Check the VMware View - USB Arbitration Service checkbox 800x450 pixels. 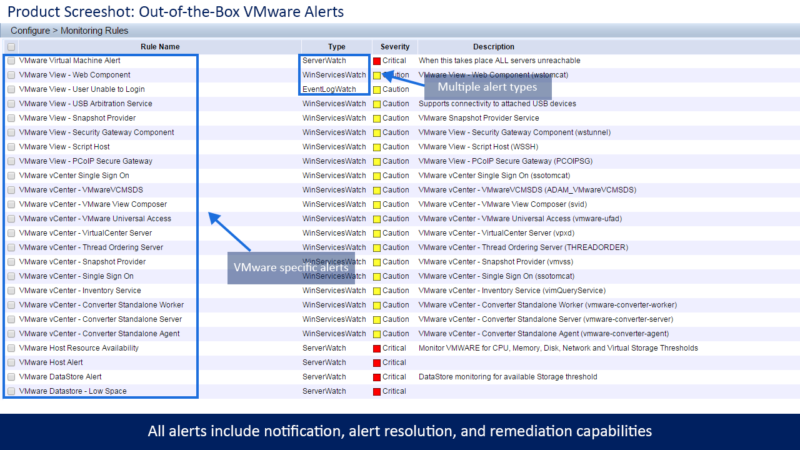click(11, 104)
